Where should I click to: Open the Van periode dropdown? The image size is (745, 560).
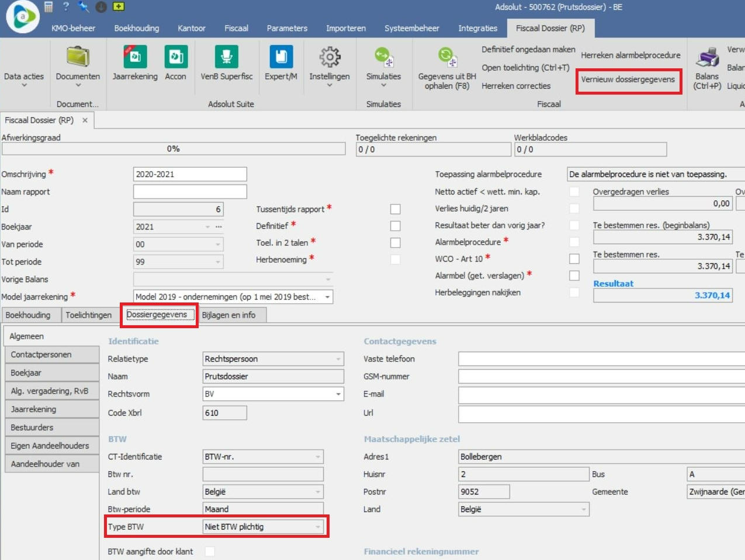(218, 245)
